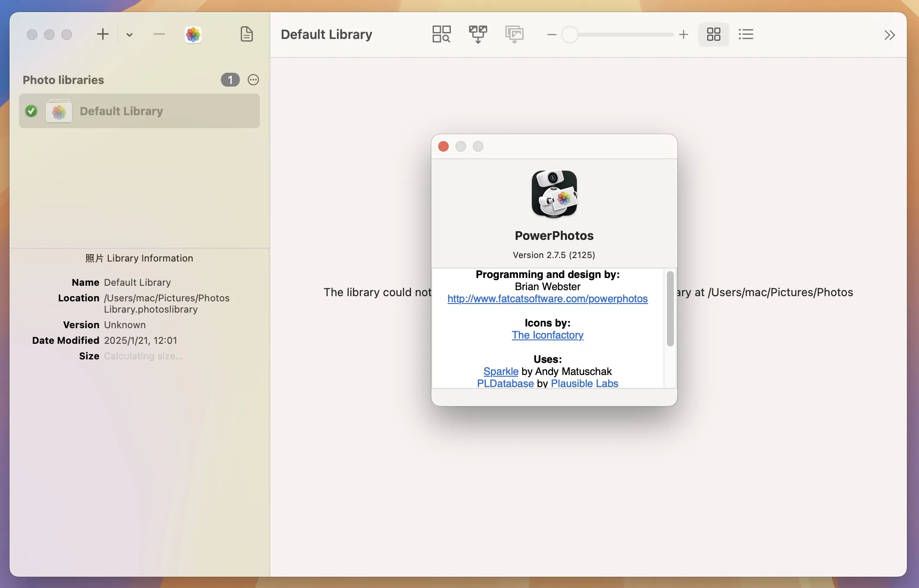
Task: Open the add library dropdown arrow
Action: [x=129, y=35]
